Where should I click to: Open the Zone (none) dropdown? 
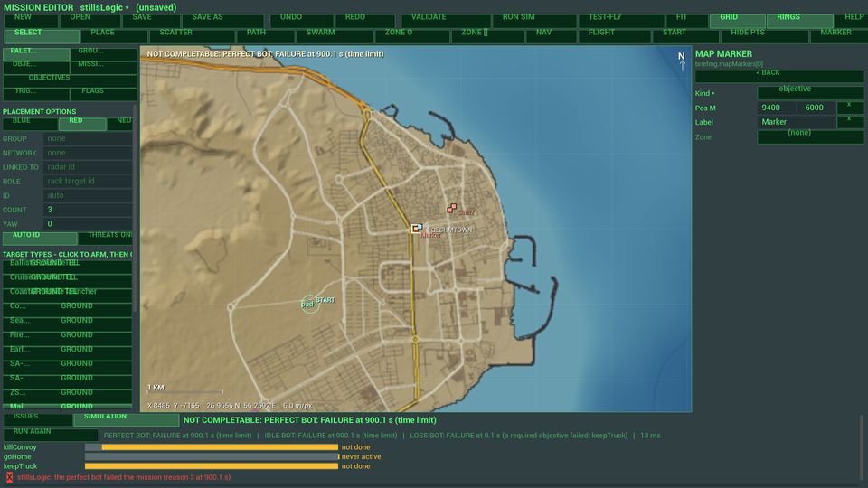click(810, 136)
